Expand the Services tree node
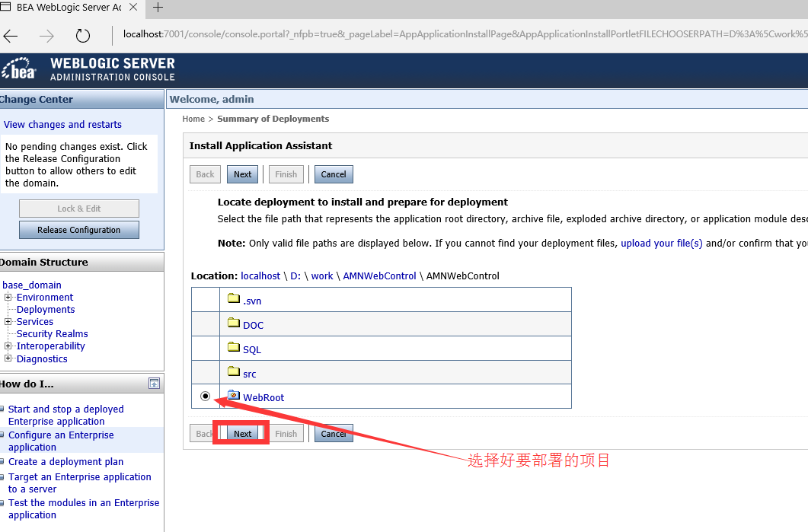 coord(8,321)
